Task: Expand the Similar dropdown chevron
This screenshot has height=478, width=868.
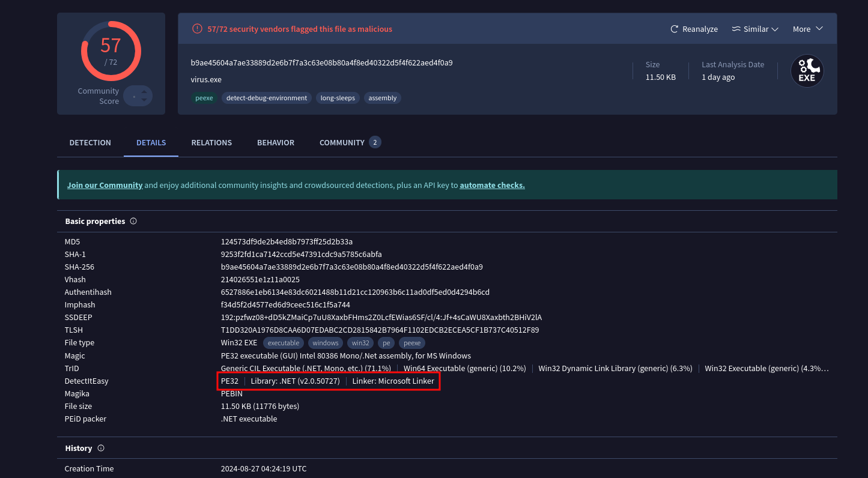Action: coord(775,29)
